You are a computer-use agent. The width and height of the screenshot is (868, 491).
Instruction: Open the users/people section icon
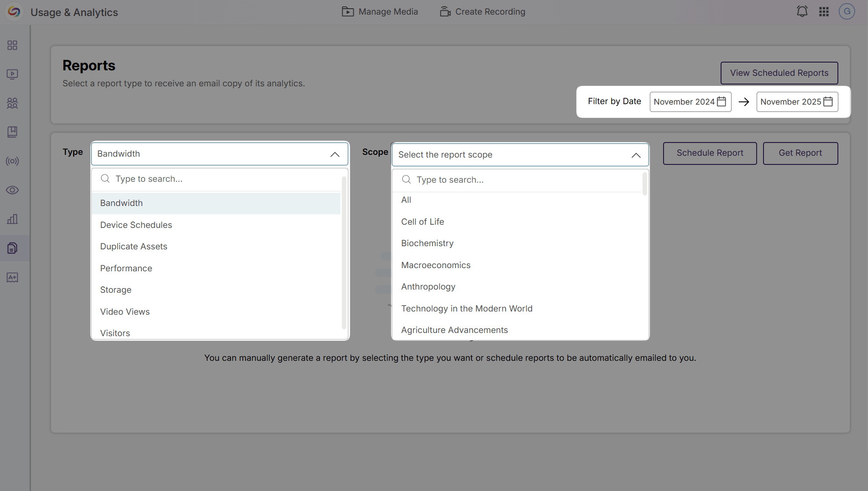12,103
